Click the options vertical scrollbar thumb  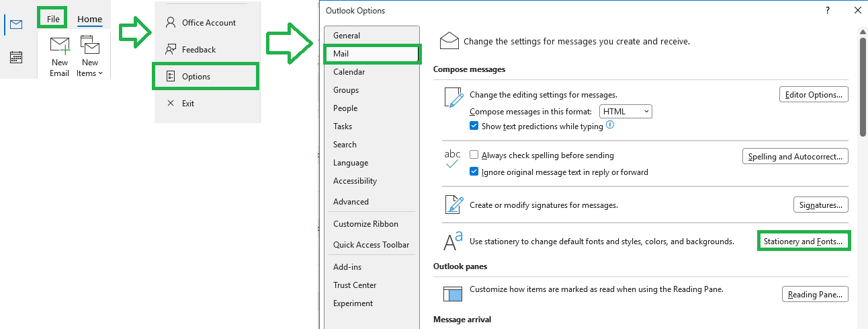[863, 86]
